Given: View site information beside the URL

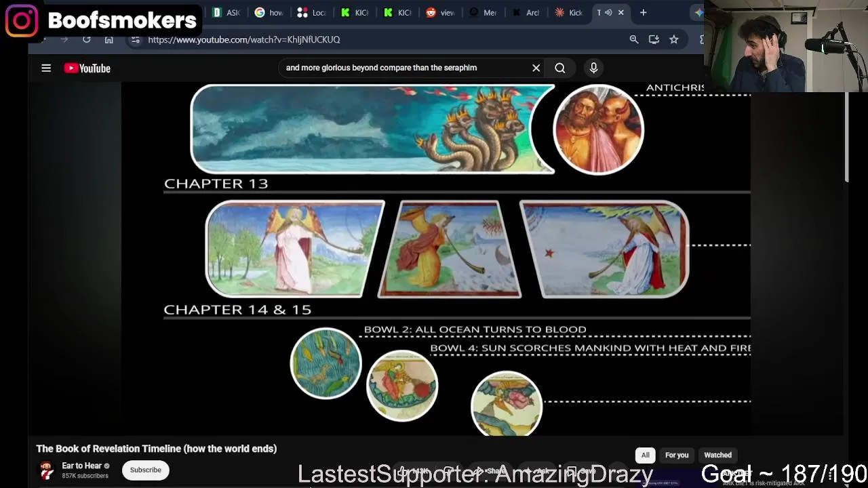Looking at the screenshot, I should (136, 39).
